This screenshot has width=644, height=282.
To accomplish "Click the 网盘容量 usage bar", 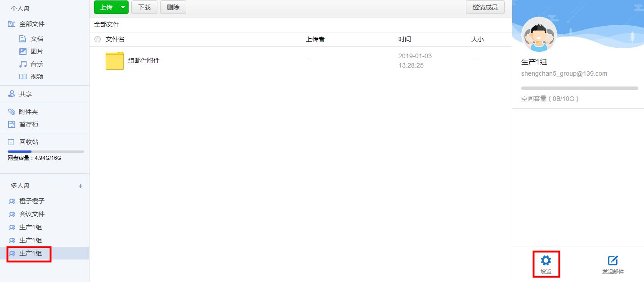I will (45, 151).
